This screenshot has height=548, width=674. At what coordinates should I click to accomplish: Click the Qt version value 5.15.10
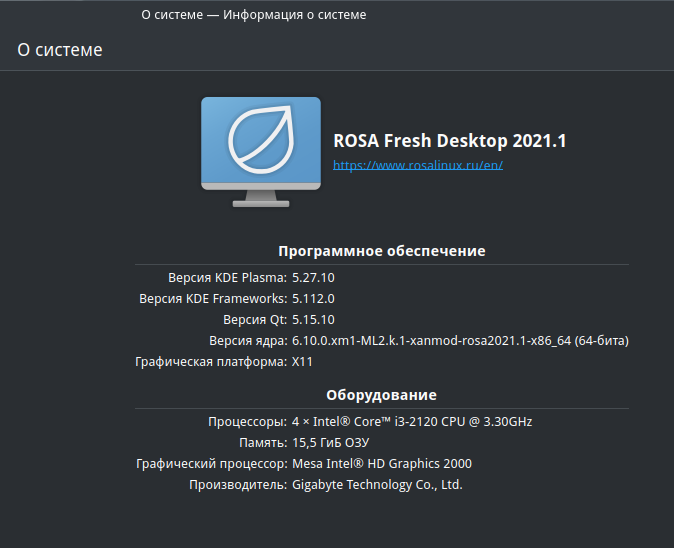click(313, 320)
